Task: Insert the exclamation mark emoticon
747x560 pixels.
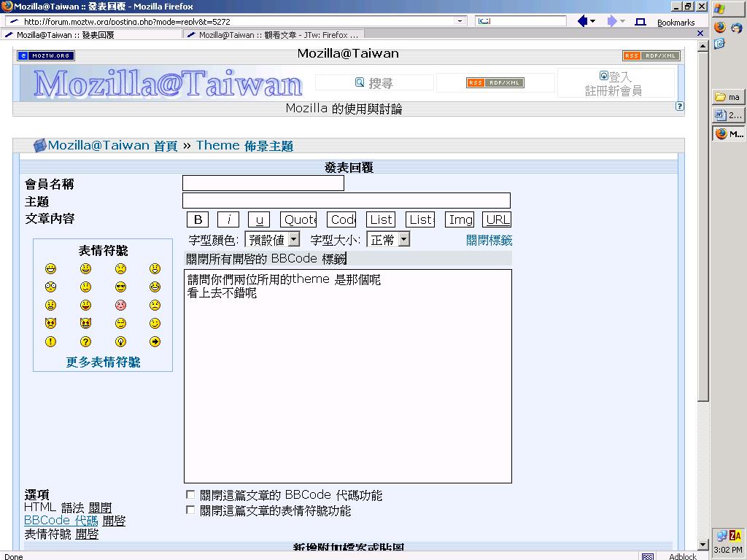Action: pos(50,341)
